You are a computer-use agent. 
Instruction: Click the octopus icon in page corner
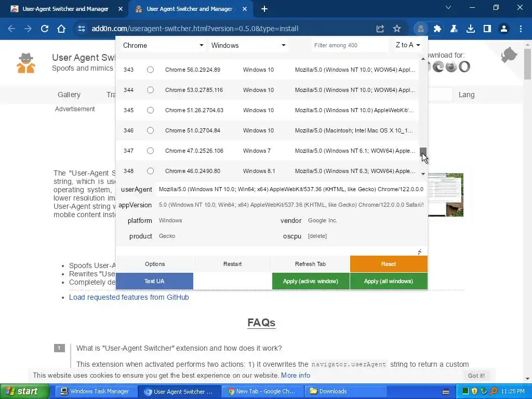509,55
